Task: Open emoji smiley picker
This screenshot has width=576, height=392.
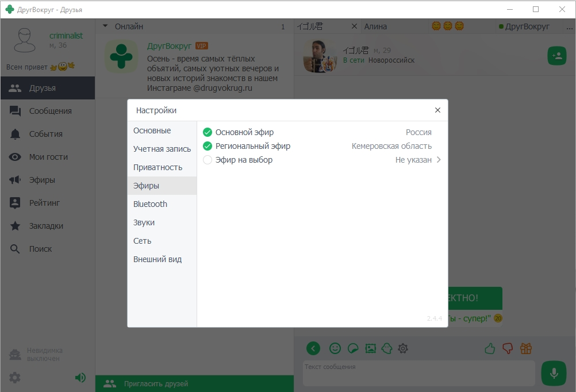Action: [x=335, y=348]
